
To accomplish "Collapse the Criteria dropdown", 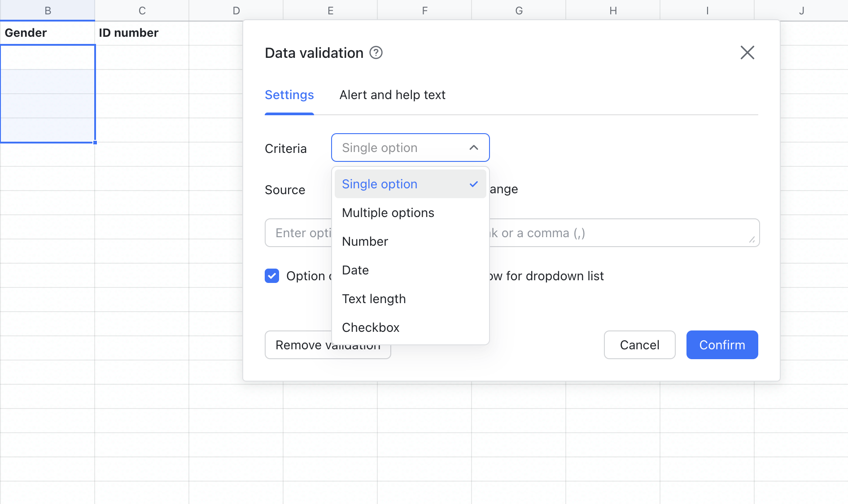I will click(x=474, y=148).
